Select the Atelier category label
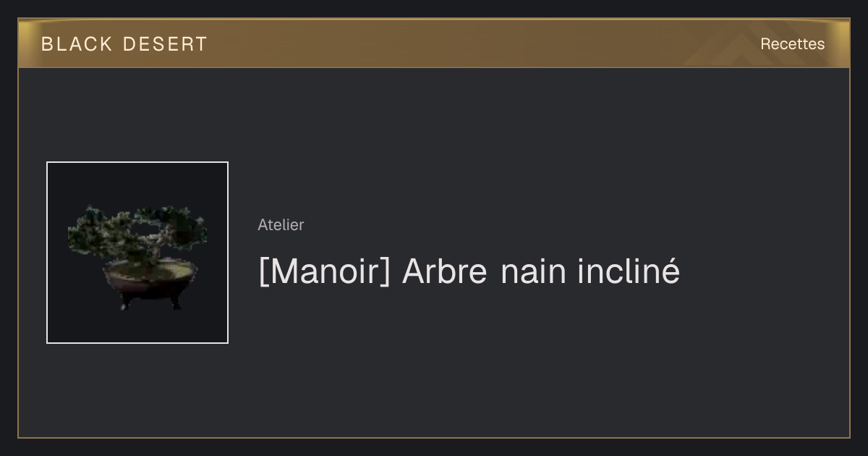The height and width of the screenshot is (456, 868). coord(281,224)
